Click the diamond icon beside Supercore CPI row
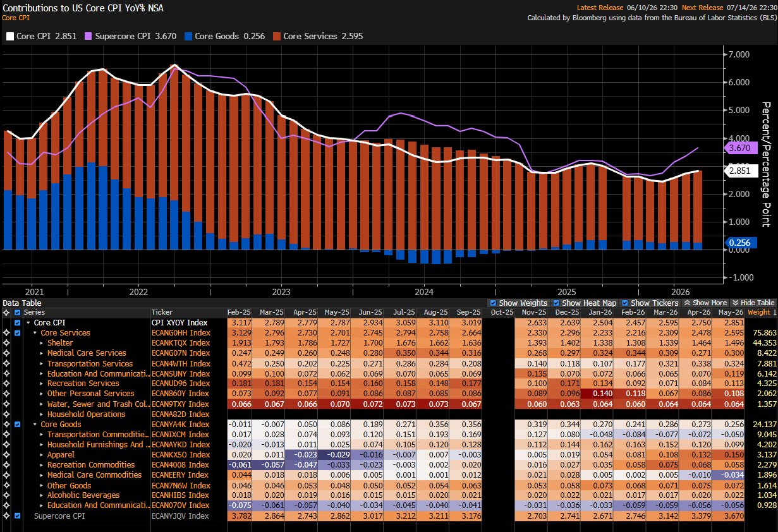Image resolution: width=778 pixels, height=532 pixels. 7,516
